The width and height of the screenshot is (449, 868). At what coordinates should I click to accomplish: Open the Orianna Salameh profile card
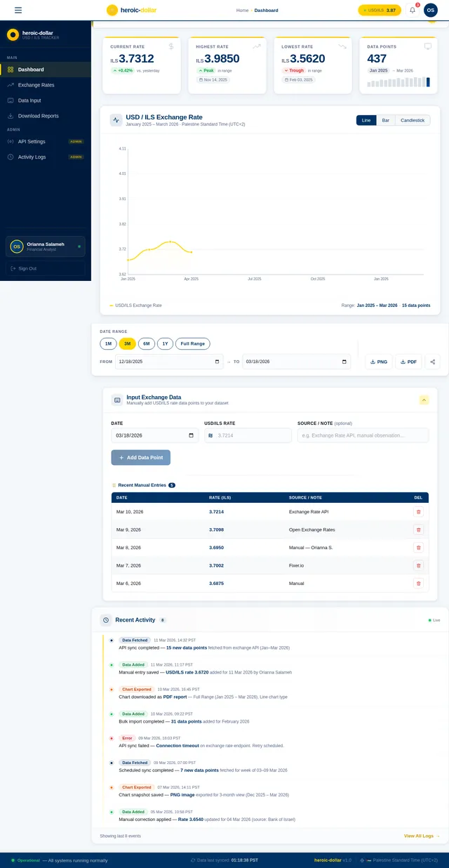(46, 246)
